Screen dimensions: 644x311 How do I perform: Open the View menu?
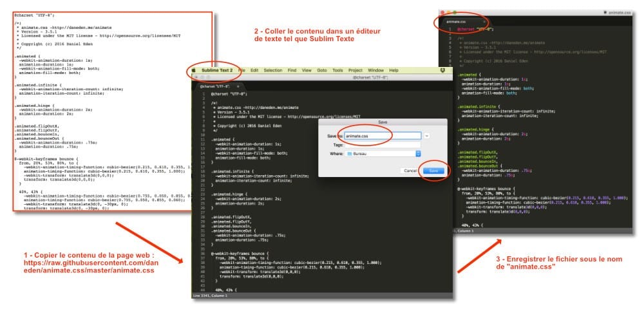pos(307,70)
